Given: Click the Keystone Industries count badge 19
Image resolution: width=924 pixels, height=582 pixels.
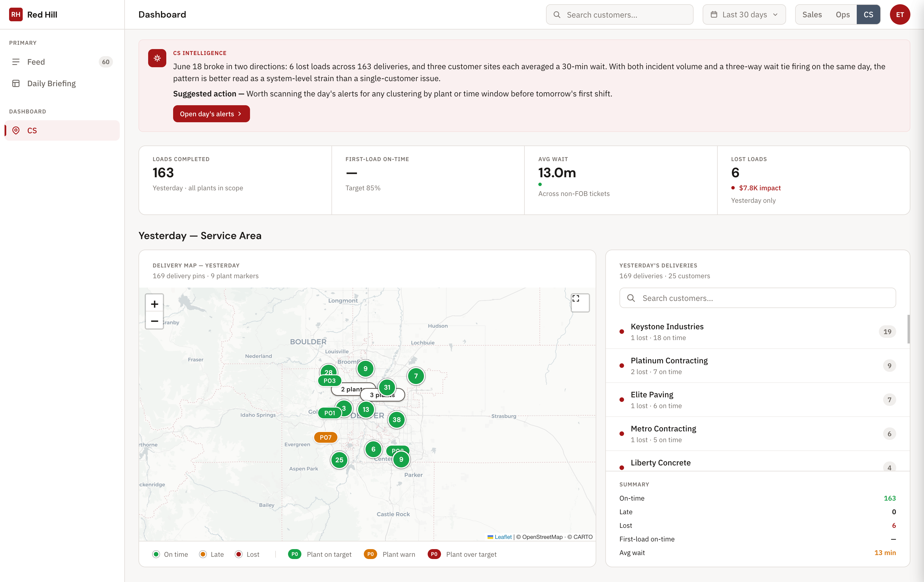Looking at the screenshot, I should tap(887, 332).
